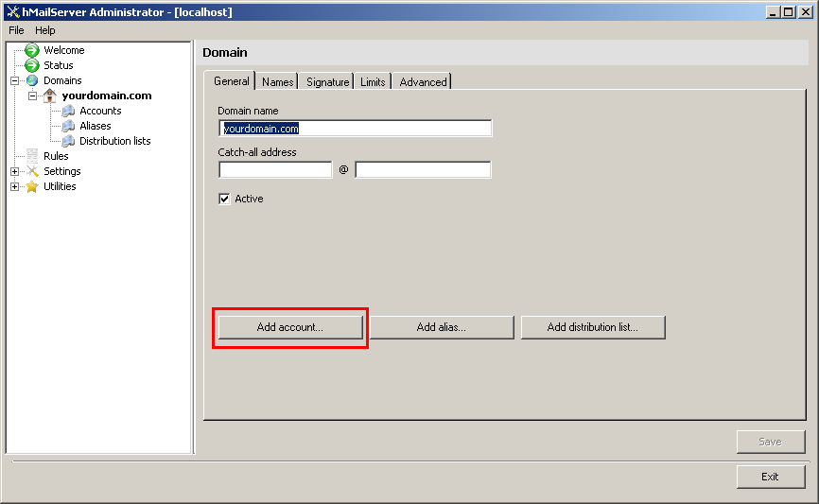
Task: Click the Exit button
Action: pos(771,477)
